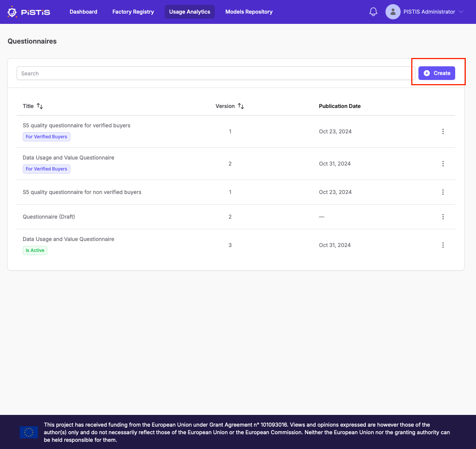
Task: Click the S5 questionnaire's 'For Verified Buyers' badge
Action: click(47, 137)
